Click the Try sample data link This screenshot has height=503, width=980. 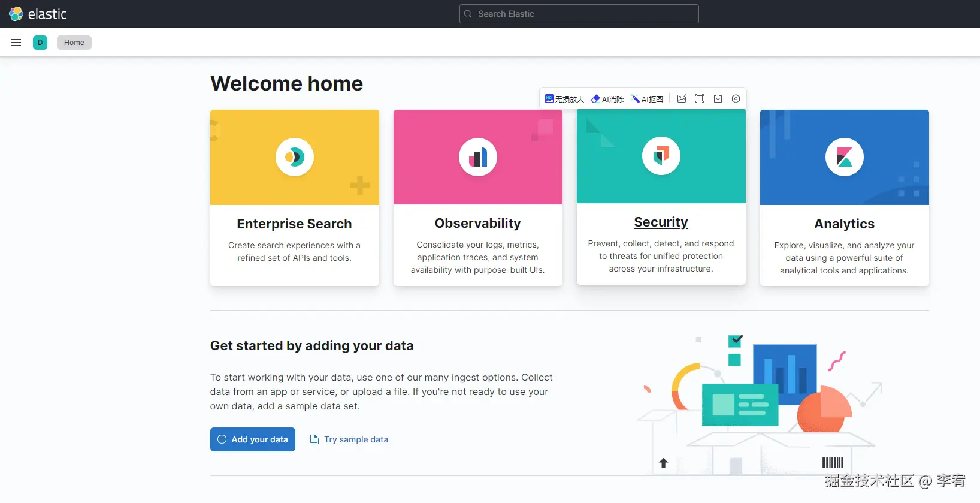[349, 439]
